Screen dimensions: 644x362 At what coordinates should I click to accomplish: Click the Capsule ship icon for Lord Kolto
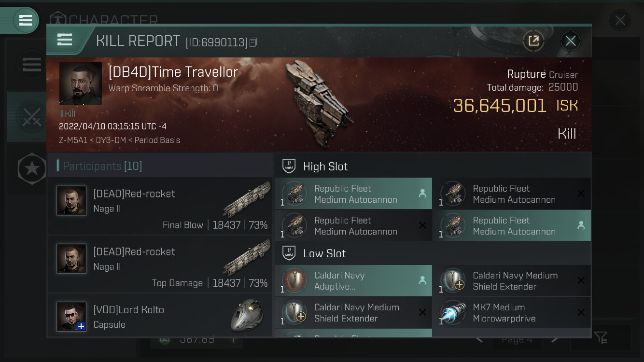pos(247,316)
